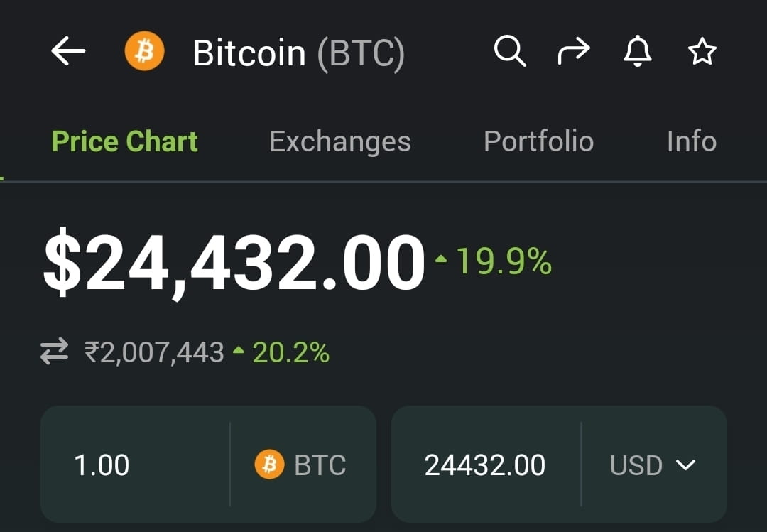767x532 pixels.
Task: Click the 20.2% change value
Action: click(290, 350)
